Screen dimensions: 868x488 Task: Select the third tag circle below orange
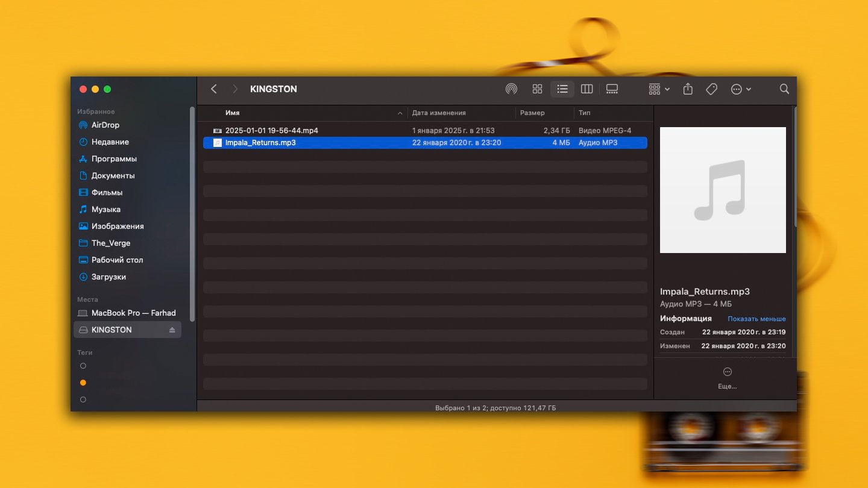83,399
